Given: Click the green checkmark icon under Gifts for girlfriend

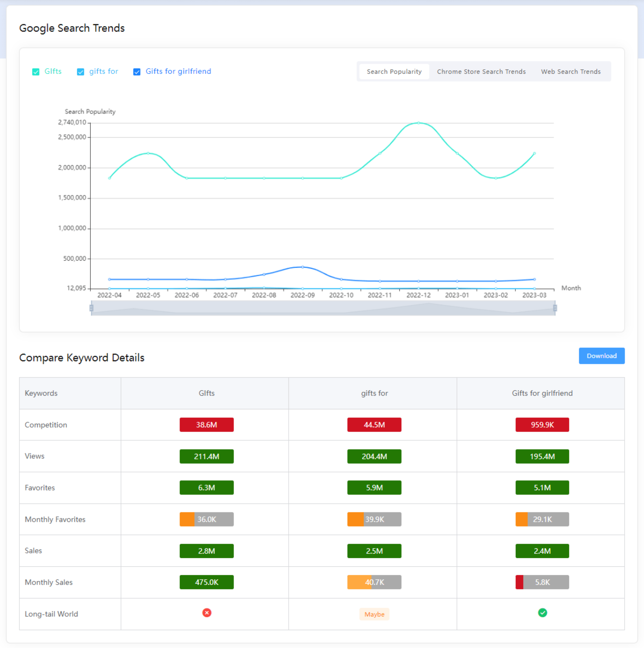Looking at the screenshot, I should point(543,613).
